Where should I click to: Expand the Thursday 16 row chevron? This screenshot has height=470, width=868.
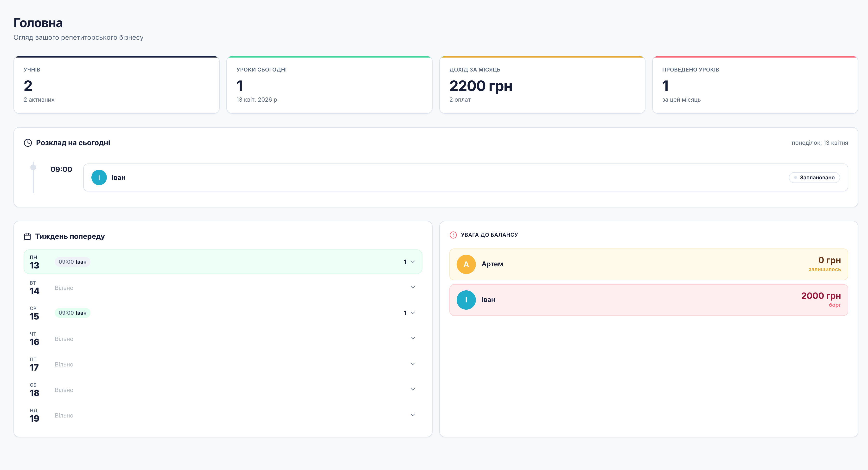(413, 338)
